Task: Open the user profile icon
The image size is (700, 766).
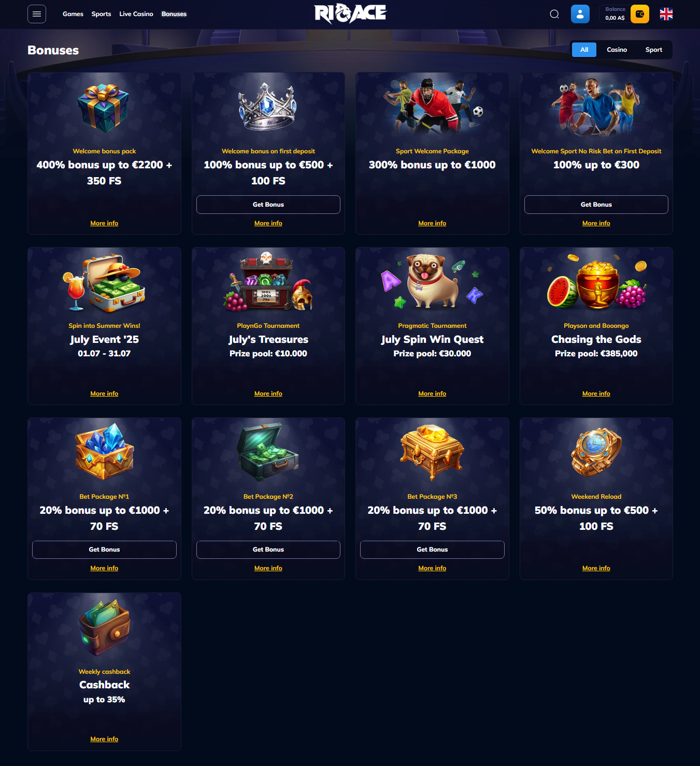Action: coord(580,14)
